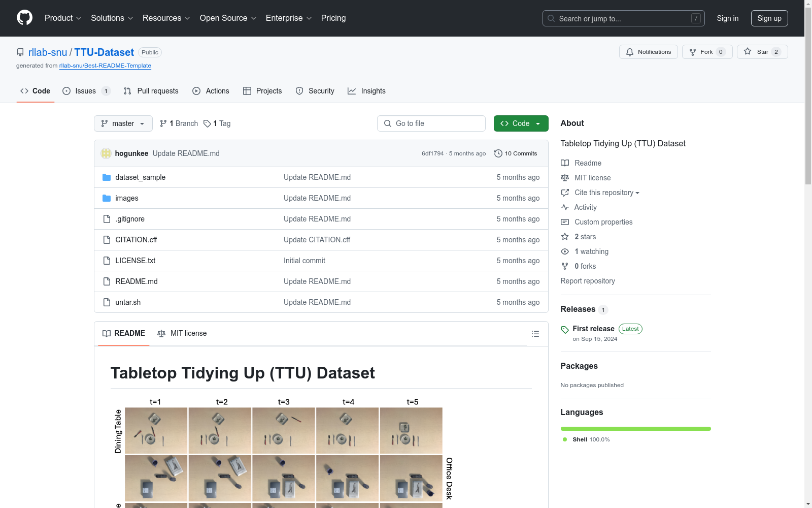Click Sign in
812x508 pixels.
727,18
